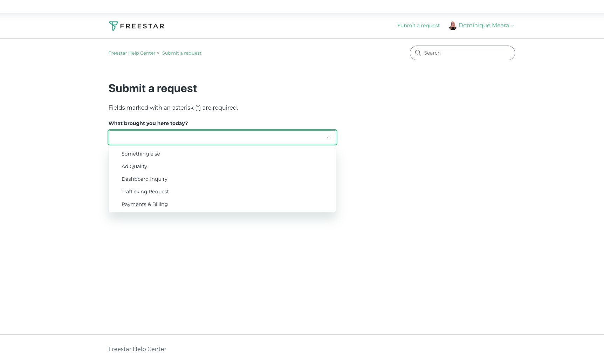
Task: Select Payments & Billing option
Action: coord(222,204)
